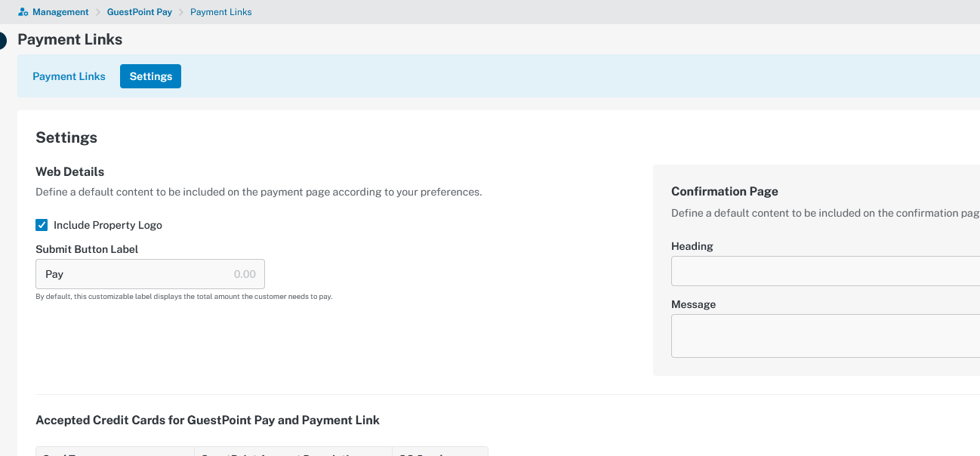980x456 pixels.
Task: Click the dark circular button at left edge
Action: tap(2, 41)
